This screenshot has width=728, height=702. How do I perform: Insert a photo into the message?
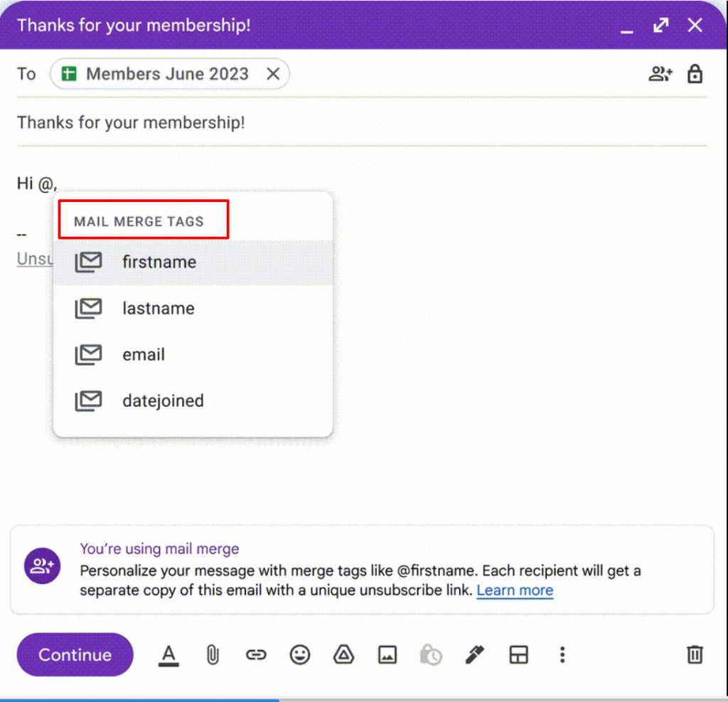[387, 654]
